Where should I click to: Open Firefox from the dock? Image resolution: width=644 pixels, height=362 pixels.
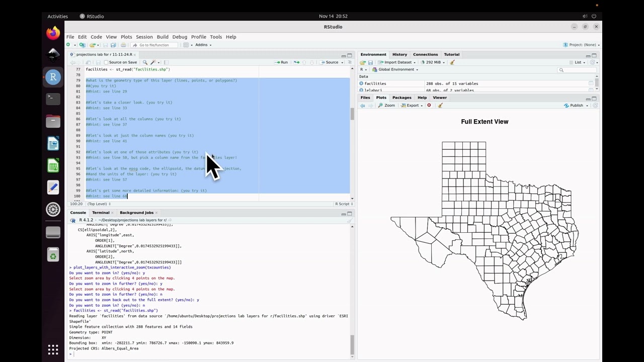pyautogui.click(x=53, y=33)
